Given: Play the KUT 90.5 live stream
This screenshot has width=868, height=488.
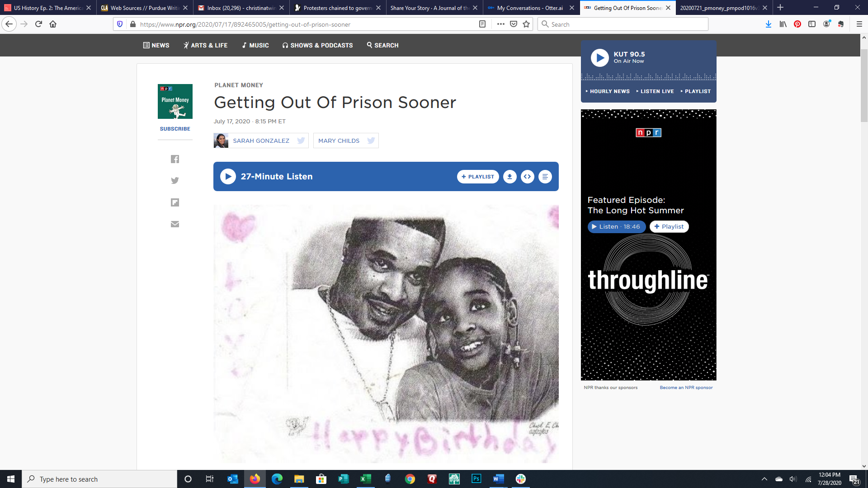Looking at the screenshot, I should coord(600,58).
